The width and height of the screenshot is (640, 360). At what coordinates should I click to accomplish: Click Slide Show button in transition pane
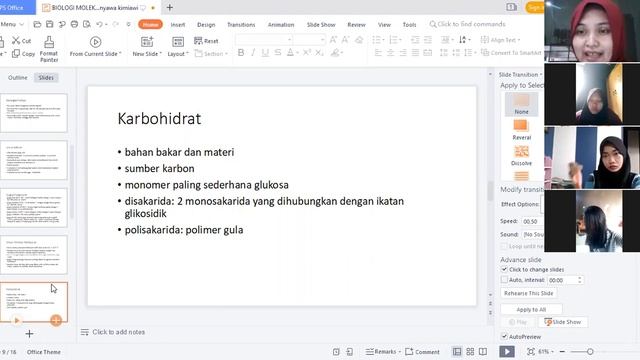pos(563,322)
